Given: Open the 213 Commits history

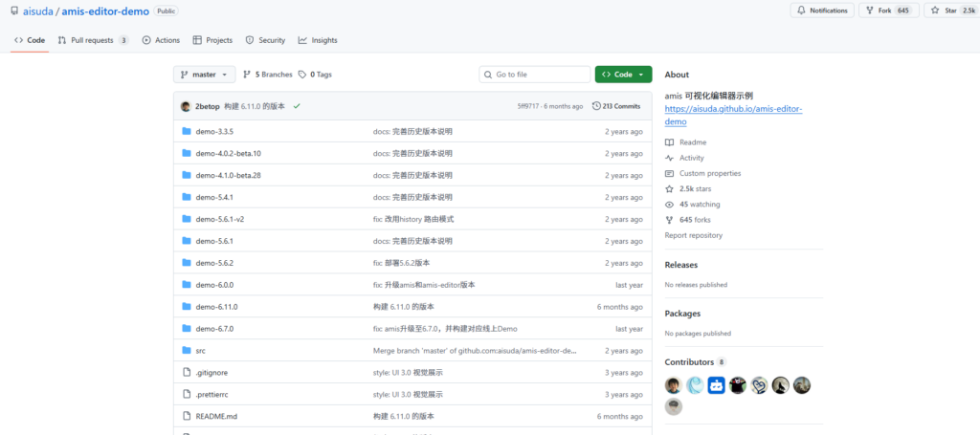Looking at the screenshot, I should click(x=616, y=106).
